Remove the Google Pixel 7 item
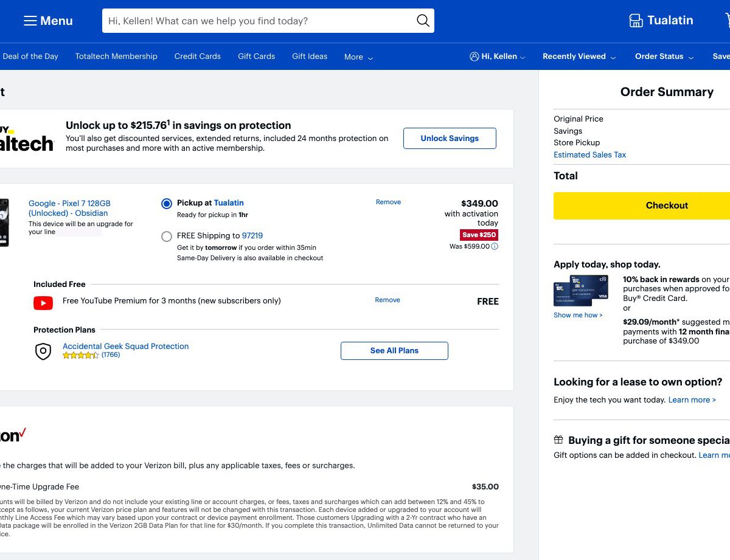 [388, 202]
